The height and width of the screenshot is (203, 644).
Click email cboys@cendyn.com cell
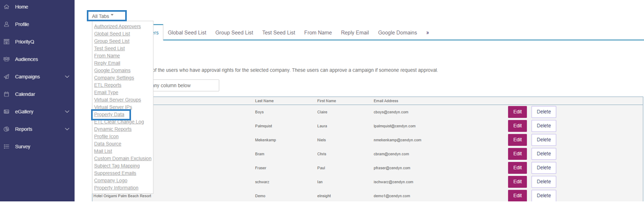click(x=392, y=112)
